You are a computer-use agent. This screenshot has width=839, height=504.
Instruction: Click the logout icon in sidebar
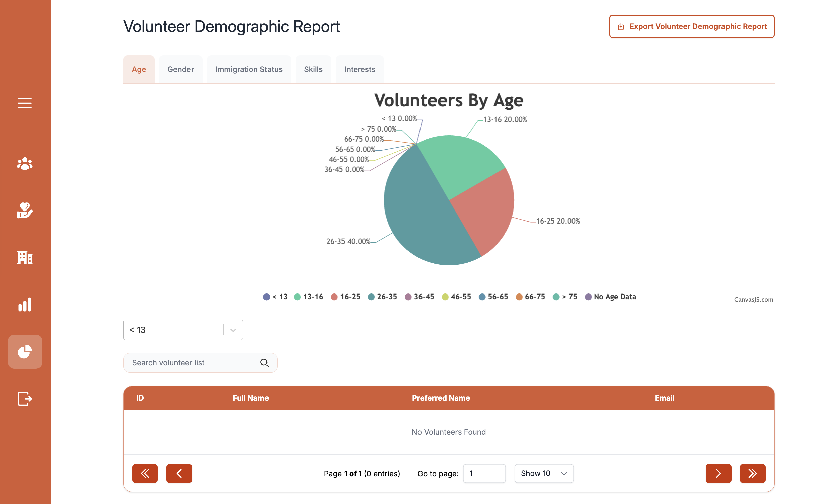tap(25, 398)
